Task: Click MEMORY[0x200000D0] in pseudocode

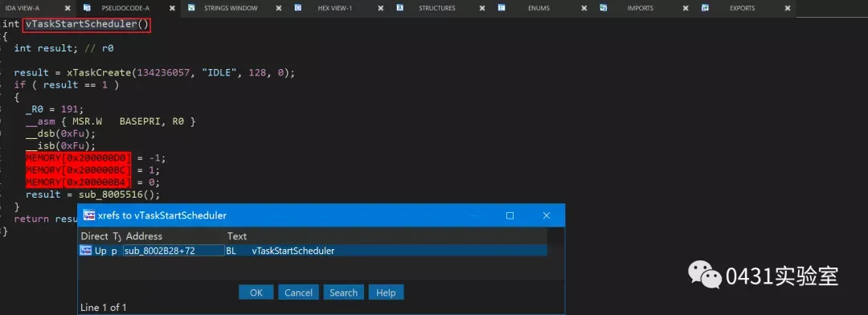Action: [x=79, y=157]
